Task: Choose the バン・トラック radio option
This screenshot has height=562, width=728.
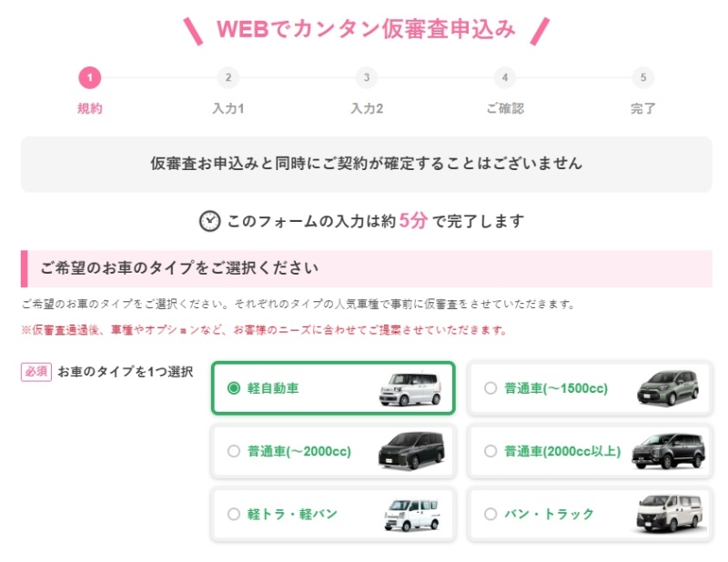Action: coord(490,514)
